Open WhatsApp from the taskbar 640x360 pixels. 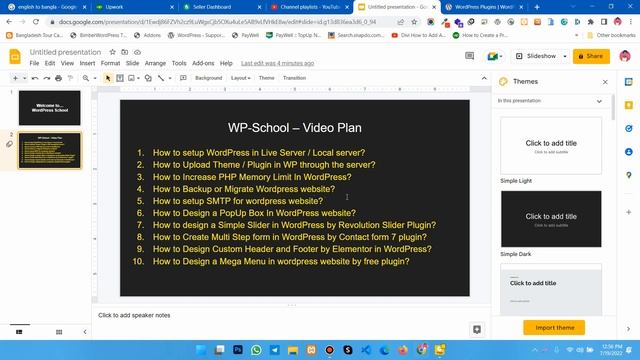(x=256, y=350)
